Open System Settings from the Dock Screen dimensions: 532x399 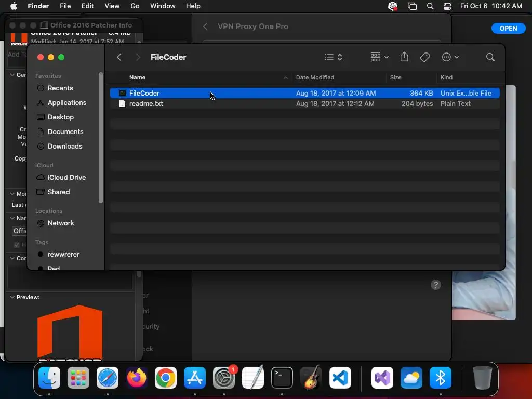point(224,378)
